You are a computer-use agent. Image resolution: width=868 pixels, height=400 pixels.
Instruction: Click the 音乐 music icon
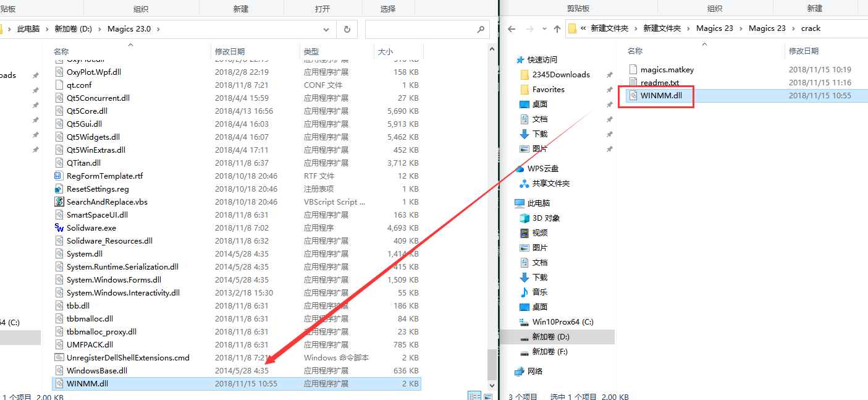click(525, 292)
